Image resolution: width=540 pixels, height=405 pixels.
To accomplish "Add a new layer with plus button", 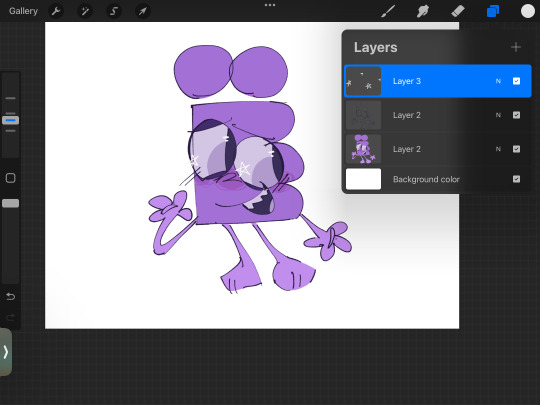I will (x=516, y=47).
